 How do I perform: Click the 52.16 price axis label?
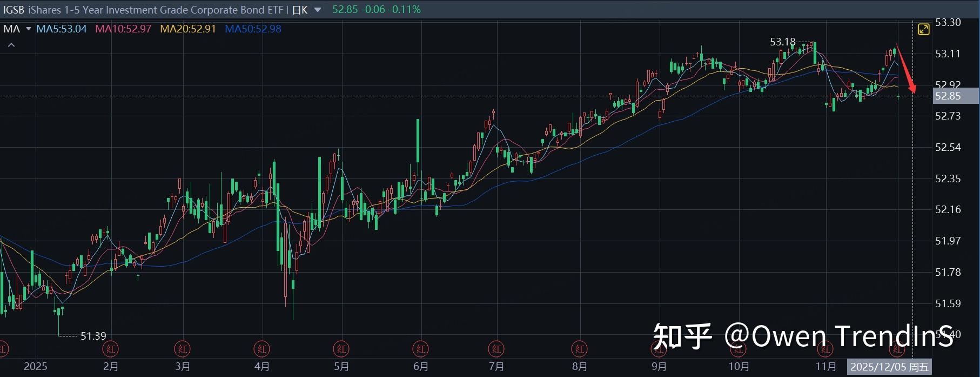948,209
